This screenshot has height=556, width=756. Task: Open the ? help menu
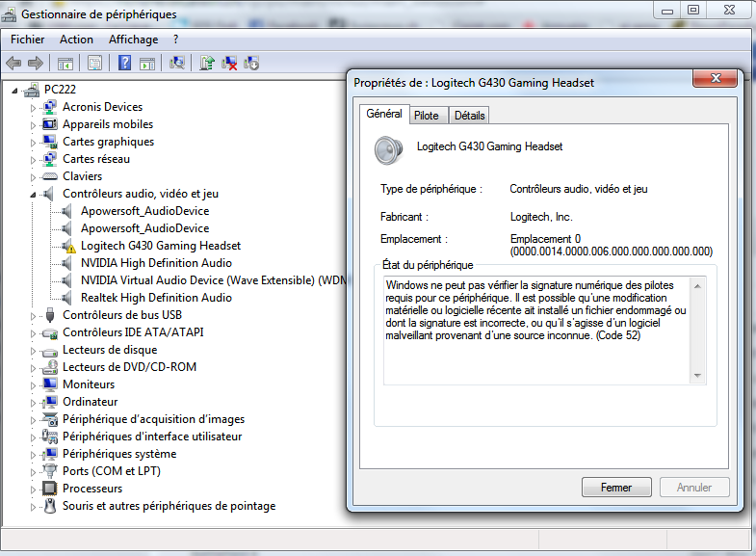click(x=175, y=40)
